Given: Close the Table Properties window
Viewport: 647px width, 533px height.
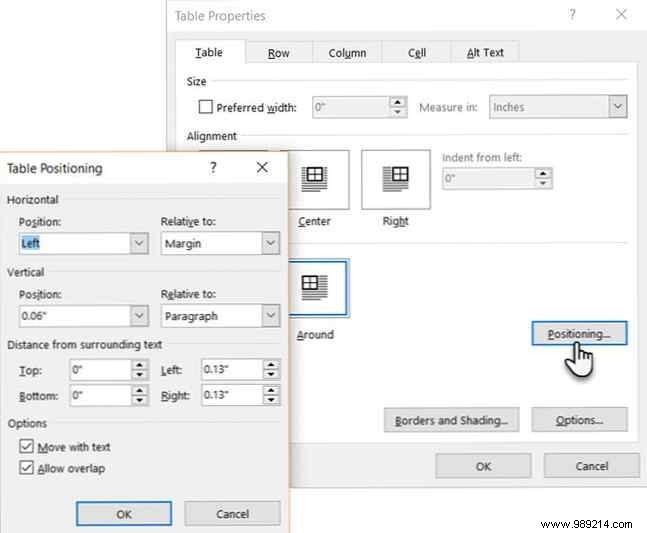Looking at the screenshot, I should click(621, 15).
